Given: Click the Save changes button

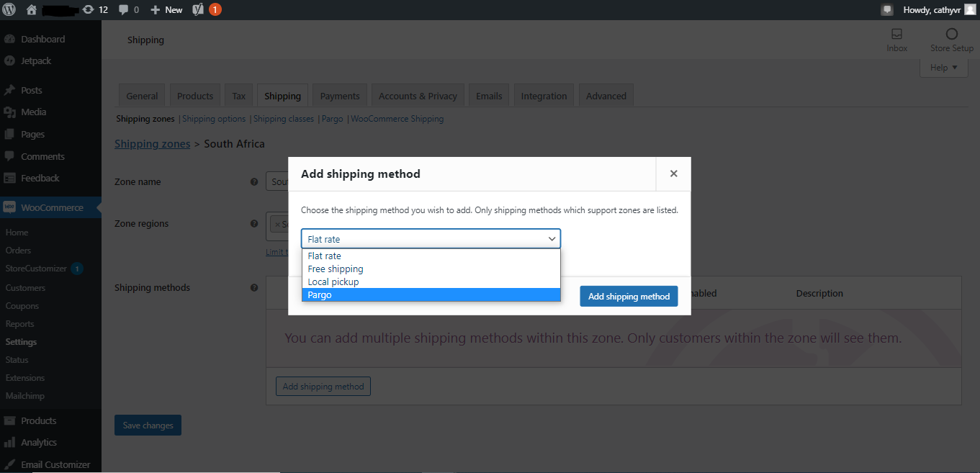Looking at the screenshot, I should [148, 425].
